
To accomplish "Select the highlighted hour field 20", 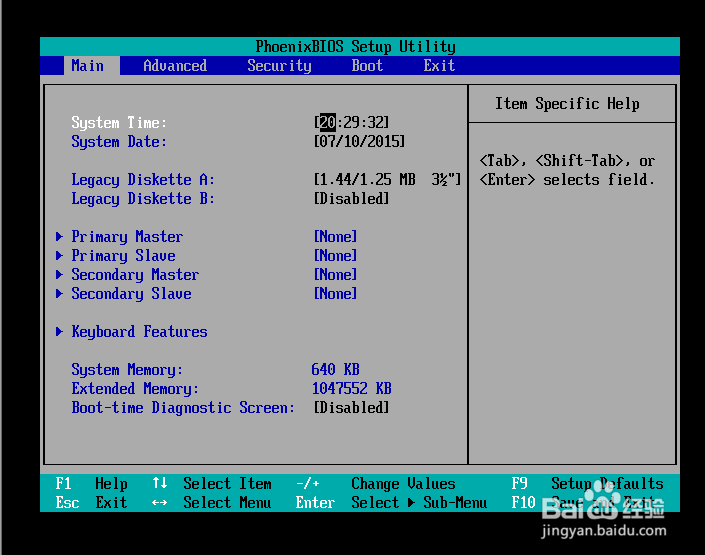I will pyautogui.click(x=328, y=122).
